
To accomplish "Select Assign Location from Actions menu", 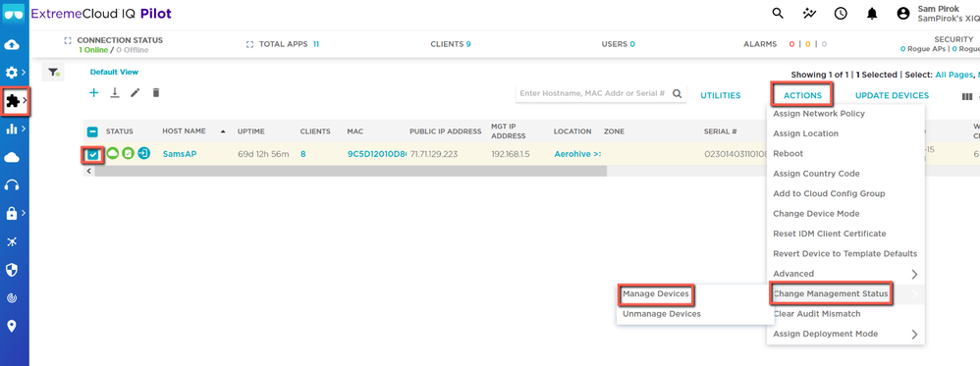I will [805, 133].
